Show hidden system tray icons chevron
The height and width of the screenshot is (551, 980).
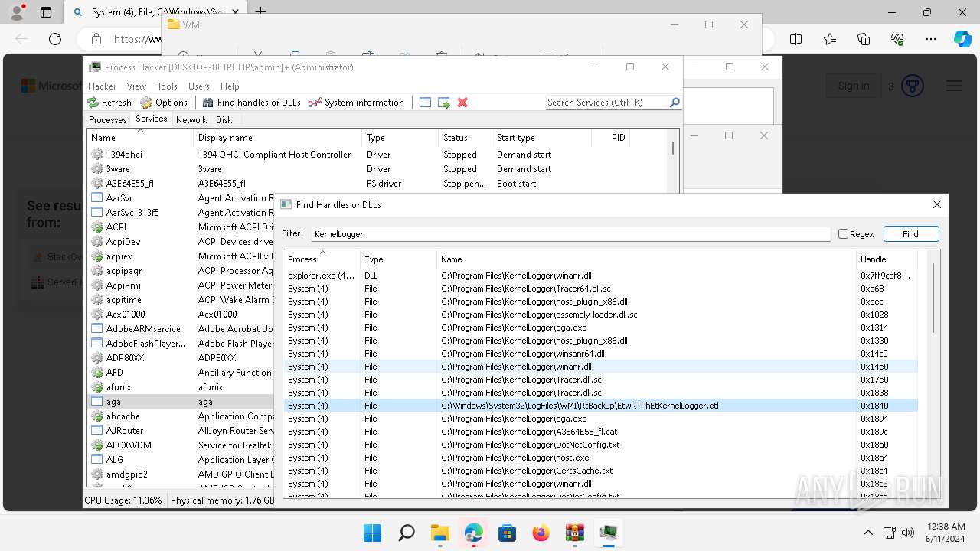point(867,533)
